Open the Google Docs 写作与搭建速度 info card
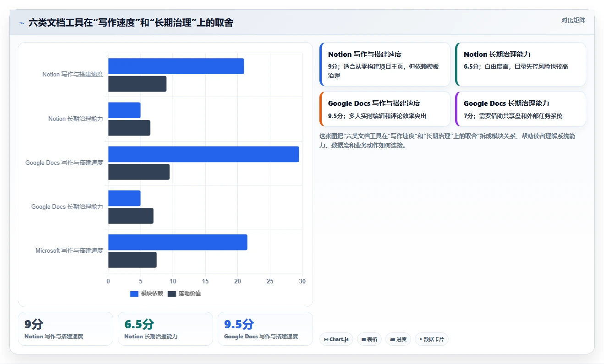 tap(385, 109)
